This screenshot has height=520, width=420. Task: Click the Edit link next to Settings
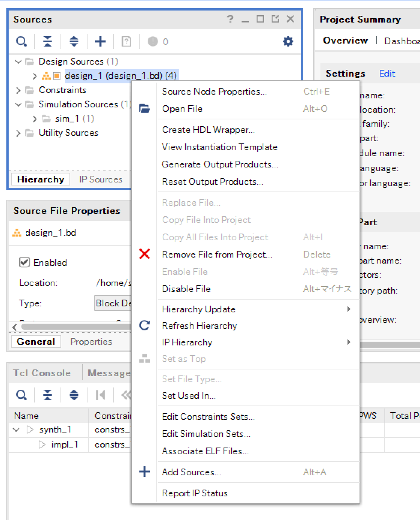387,73
